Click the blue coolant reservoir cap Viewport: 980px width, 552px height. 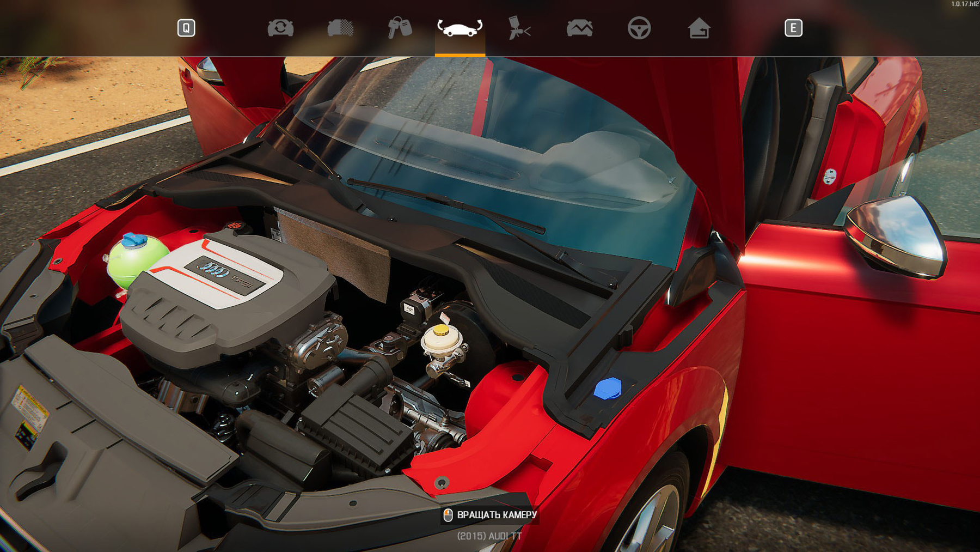tap(134, 240)
